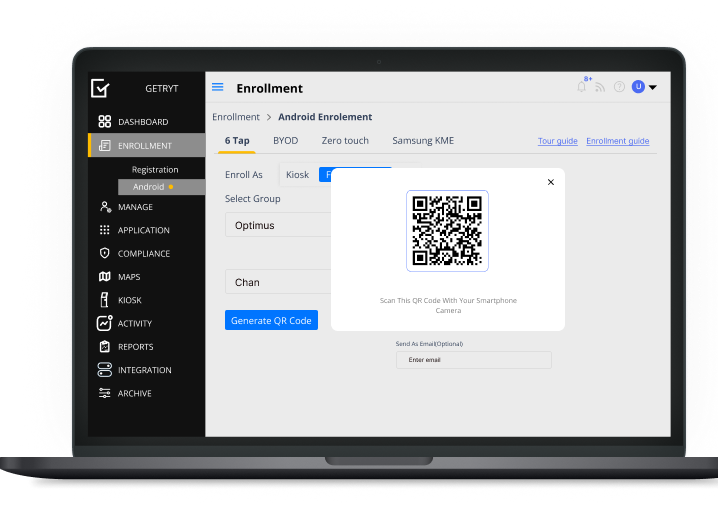Open ACTIVITY in sidebar

point(135,323)
